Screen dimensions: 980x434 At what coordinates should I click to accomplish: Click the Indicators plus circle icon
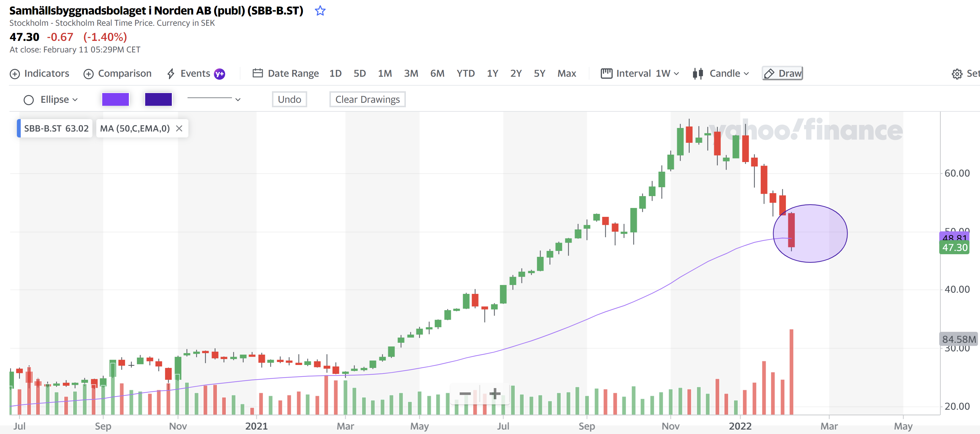(x=15, y=74)
